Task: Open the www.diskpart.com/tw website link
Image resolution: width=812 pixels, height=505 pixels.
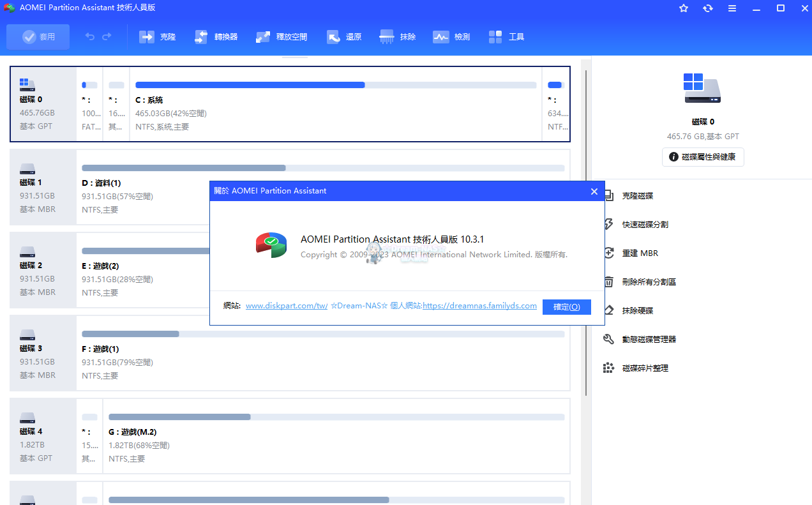Action: [x=287, y=305]
